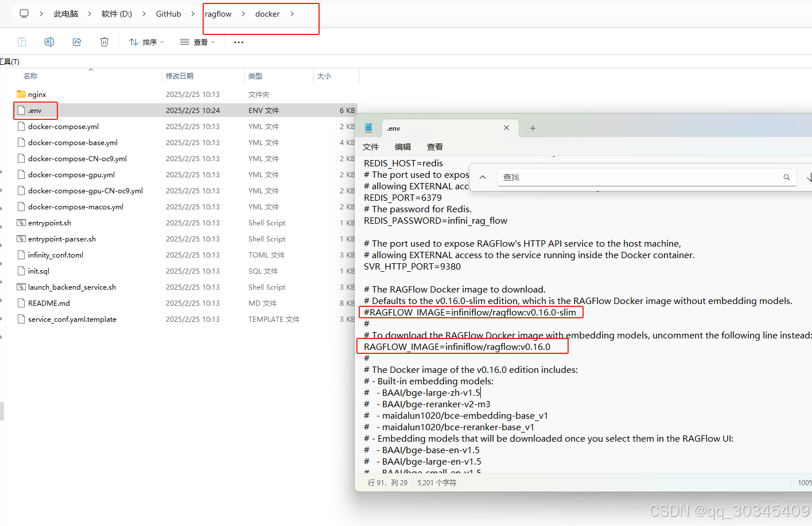Click the share icon in Explorer toolbar

pos(77,42)
